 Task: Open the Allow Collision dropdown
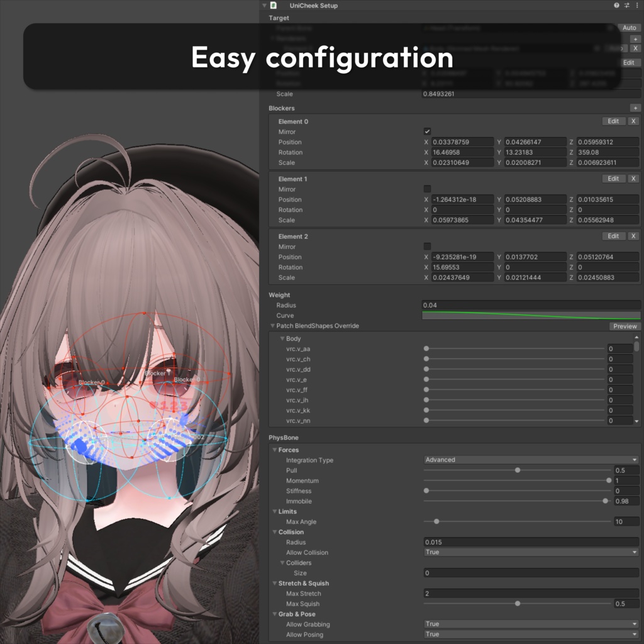pyautogui.click(x=531, y=552)
